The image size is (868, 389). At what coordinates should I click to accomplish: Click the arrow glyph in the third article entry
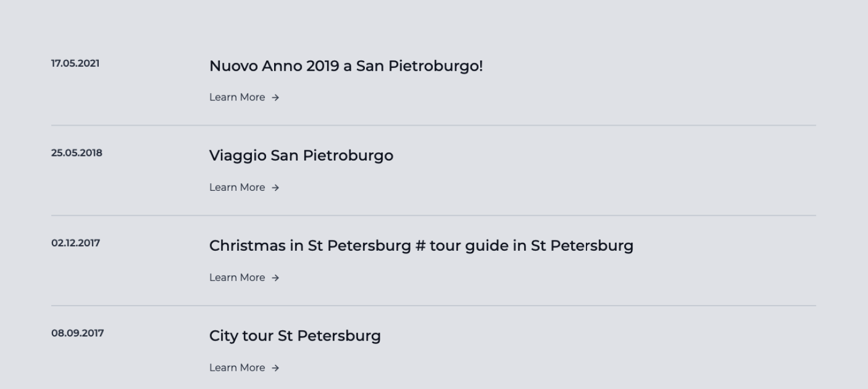[276, 278]
